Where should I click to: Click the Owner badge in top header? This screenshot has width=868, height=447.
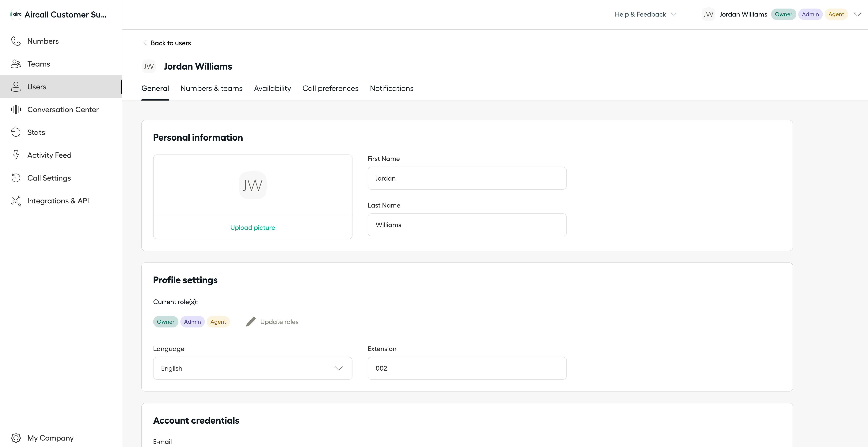click(783, 14)
